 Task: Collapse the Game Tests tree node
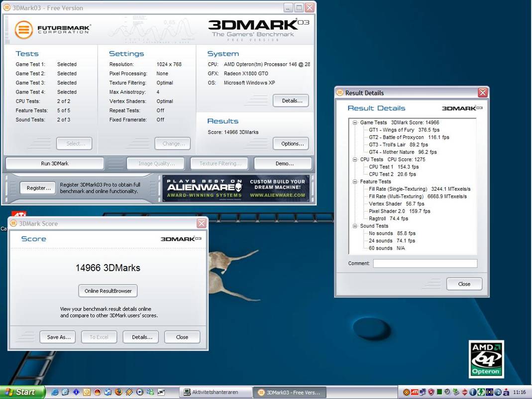point(354,123)
